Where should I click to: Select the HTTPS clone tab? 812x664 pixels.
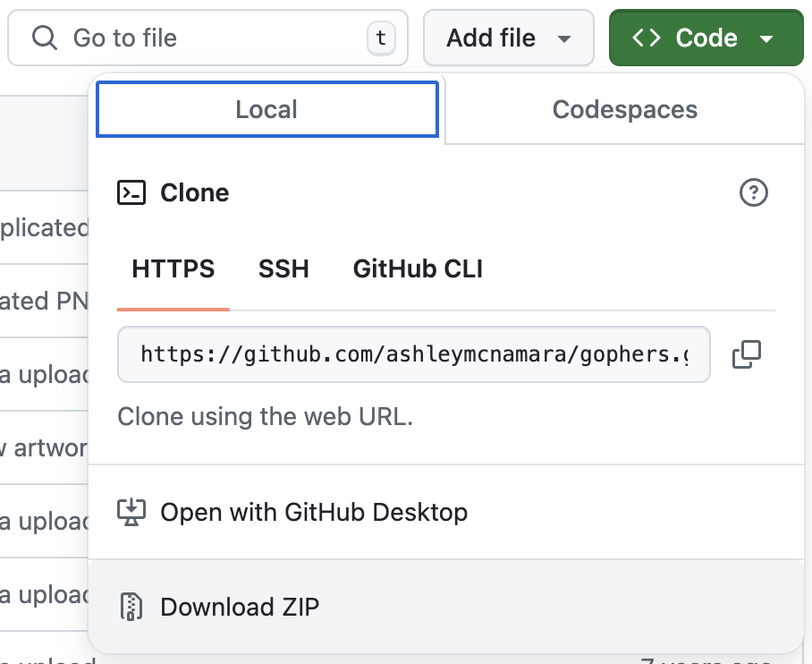click(173, 269)
